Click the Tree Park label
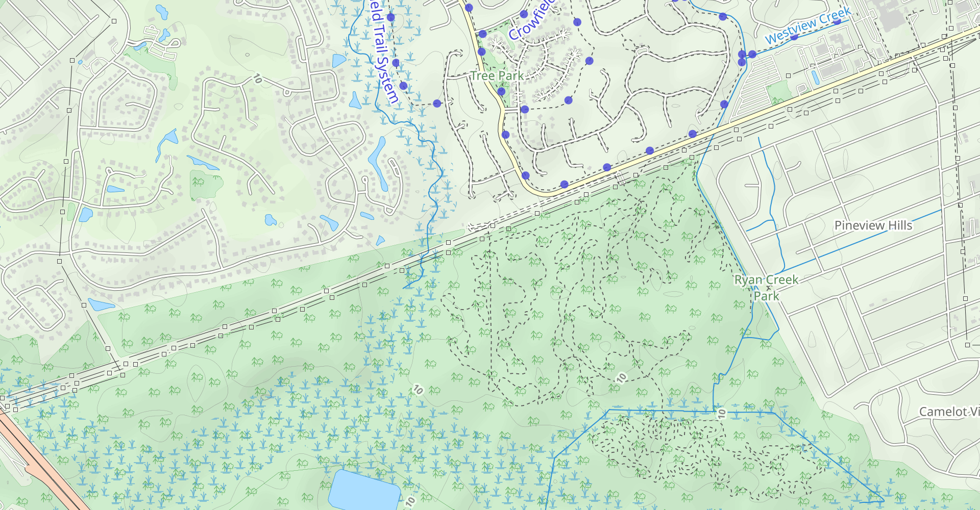The image size is (980, 510). [497, 76]
